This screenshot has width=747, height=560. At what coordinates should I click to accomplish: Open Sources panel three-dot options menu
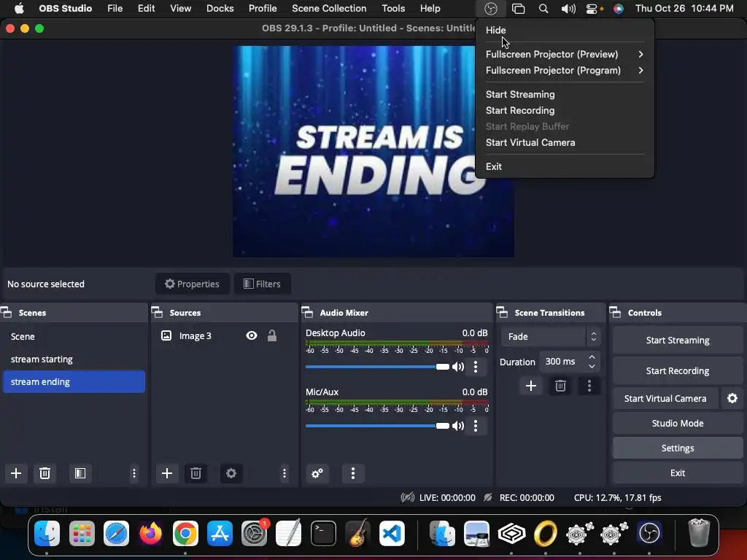pos(285,473)
